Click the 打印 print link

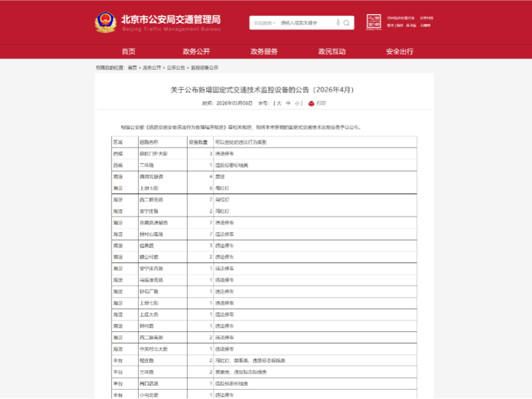[x=321, y=103]
